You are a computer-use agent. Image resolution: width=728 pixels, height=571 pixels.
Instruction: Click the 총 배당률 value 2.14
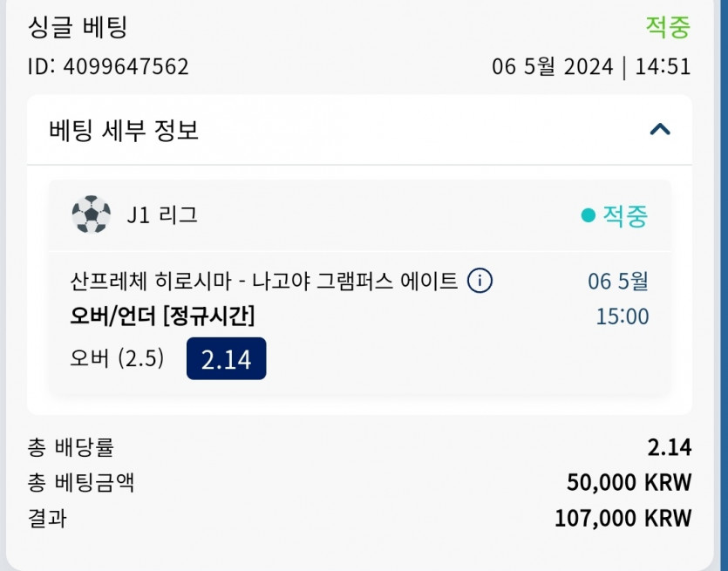670,447
